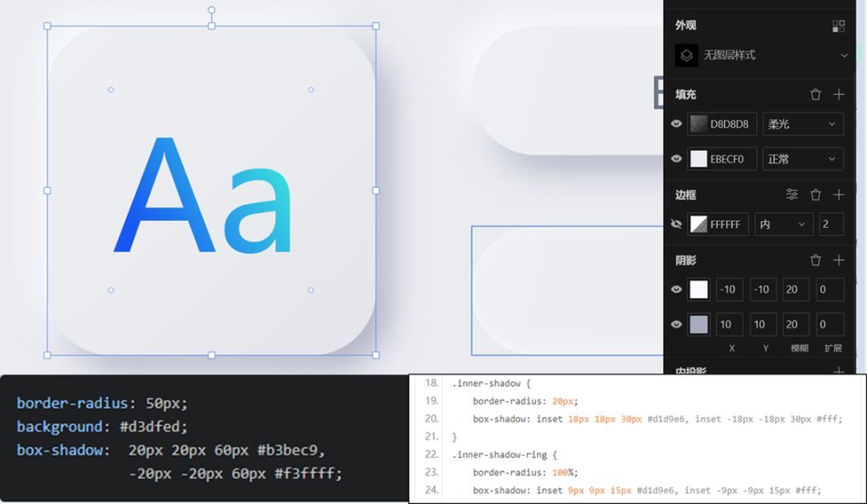Click the EBECF0 hex value text
This screenshot has width=867, height=504.
(727, 159)
